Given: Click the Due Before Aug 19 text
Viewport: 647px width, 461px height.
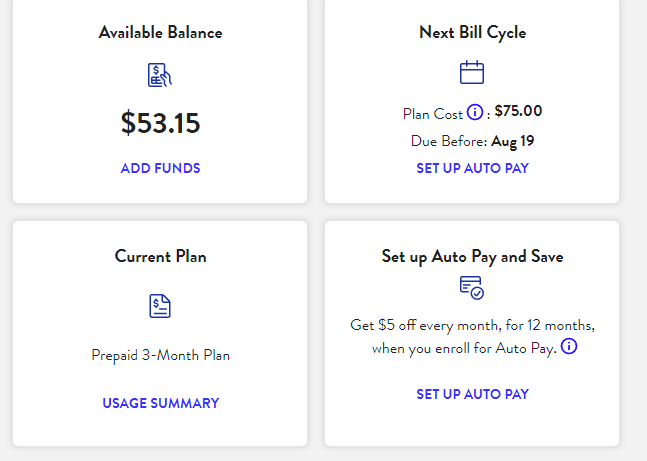Looking at the screenshot, I should [472, 141].
